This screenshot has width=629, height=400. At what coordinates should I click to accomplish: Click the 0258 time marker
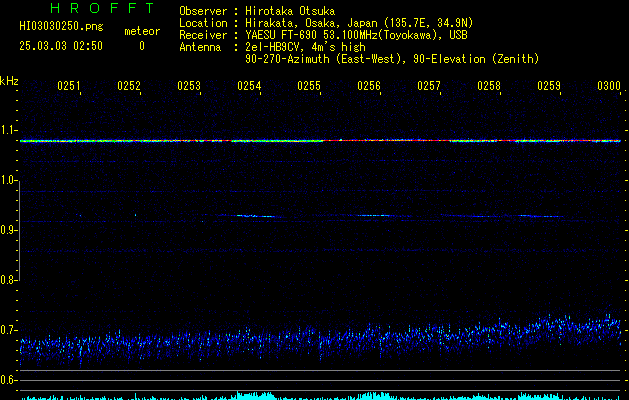coord(489,86)
